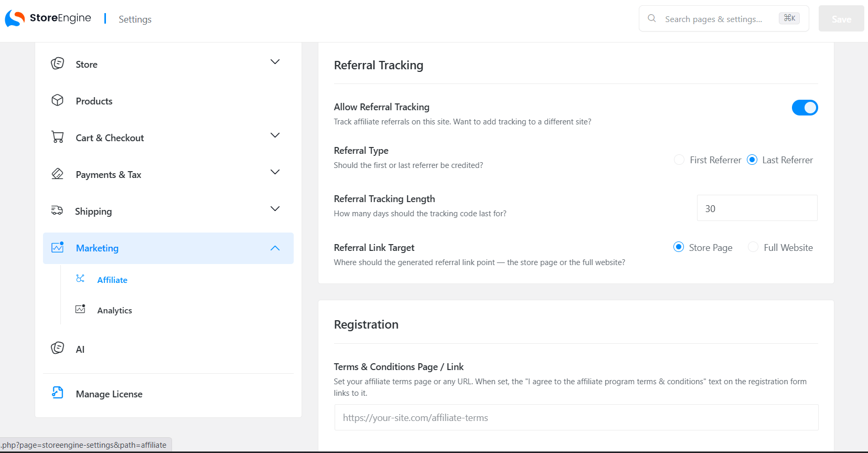
Task: Select the First Referrer radio option
Action: [679, 160]
